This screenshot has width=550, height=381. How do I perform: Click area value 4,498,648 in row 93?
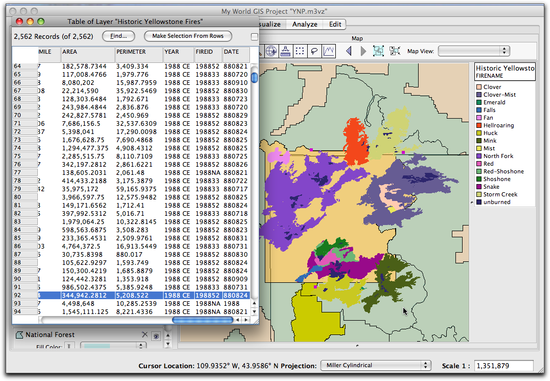78,304
